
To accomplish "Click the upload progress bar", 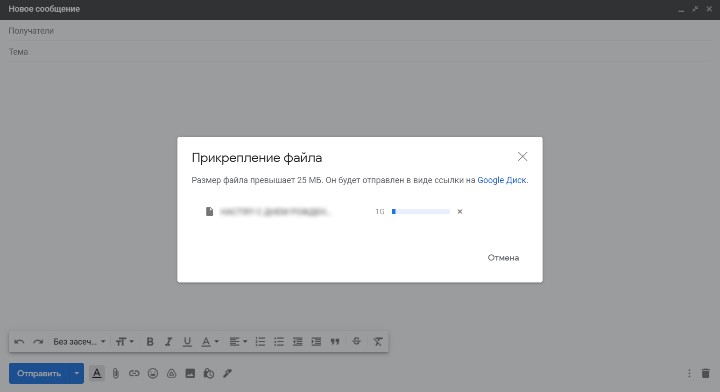I will pyautogui.click(x=421, y=212).
